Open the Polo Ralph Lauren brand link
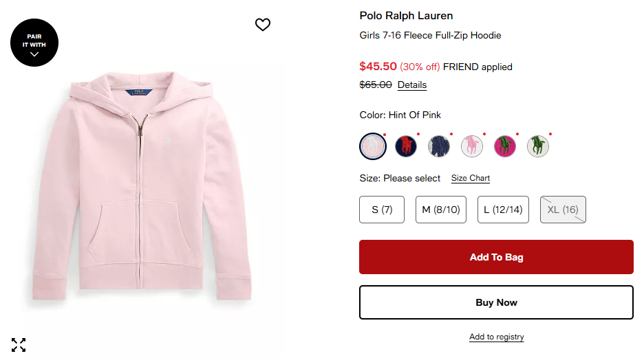This screenshot has height=358, width=644. coord(406,16)
